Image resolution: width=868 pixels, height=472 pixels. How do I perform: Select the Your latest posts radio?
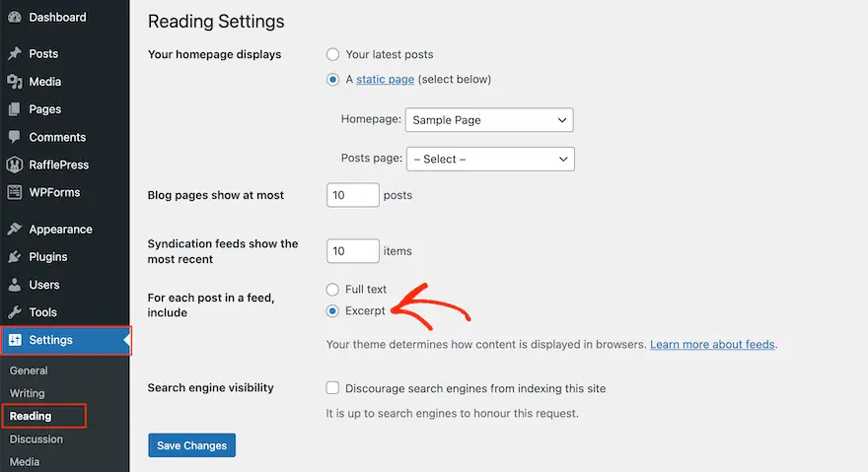pos(332,54)
